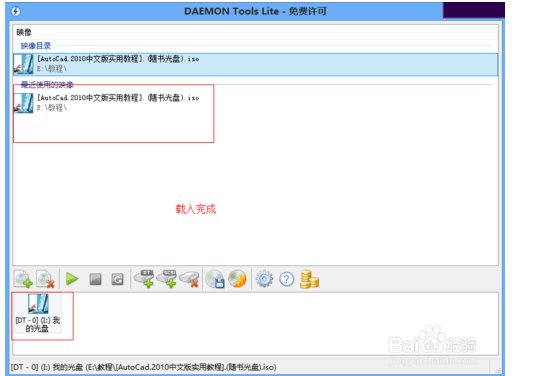Click the 最近使用的映像 section header
The image size is (542, 376).
47,84
